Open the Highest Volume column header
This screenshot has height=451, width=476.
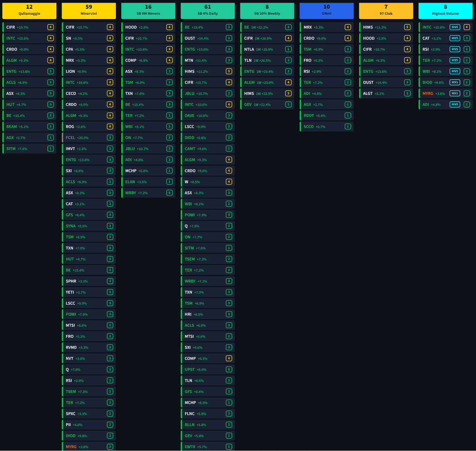[446, 11]
